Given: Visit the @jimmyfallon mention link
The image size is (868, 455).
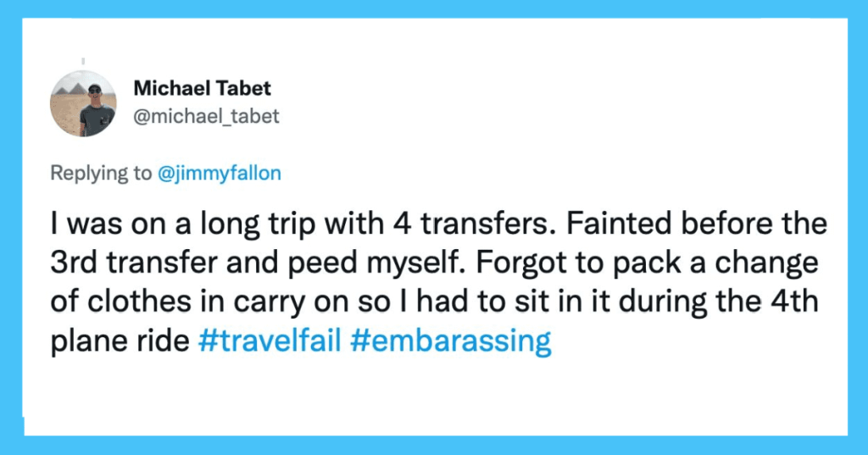Looking at the screenshot, I should 220,173.
